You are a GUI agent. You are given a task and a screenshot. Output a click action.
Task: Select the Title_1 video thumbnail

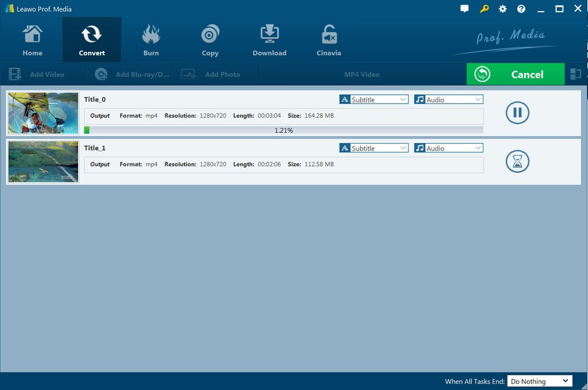pos(44,162)
